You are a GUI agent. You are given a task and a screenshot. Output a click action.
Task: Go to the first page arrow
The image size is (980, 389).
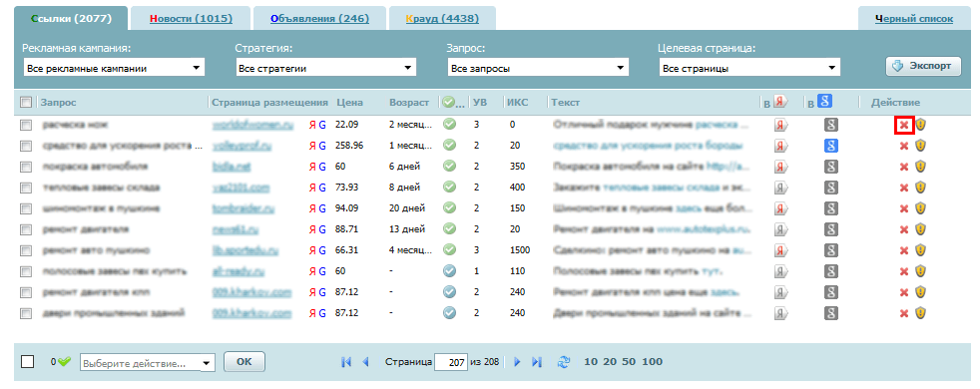(x=346, y=361)
